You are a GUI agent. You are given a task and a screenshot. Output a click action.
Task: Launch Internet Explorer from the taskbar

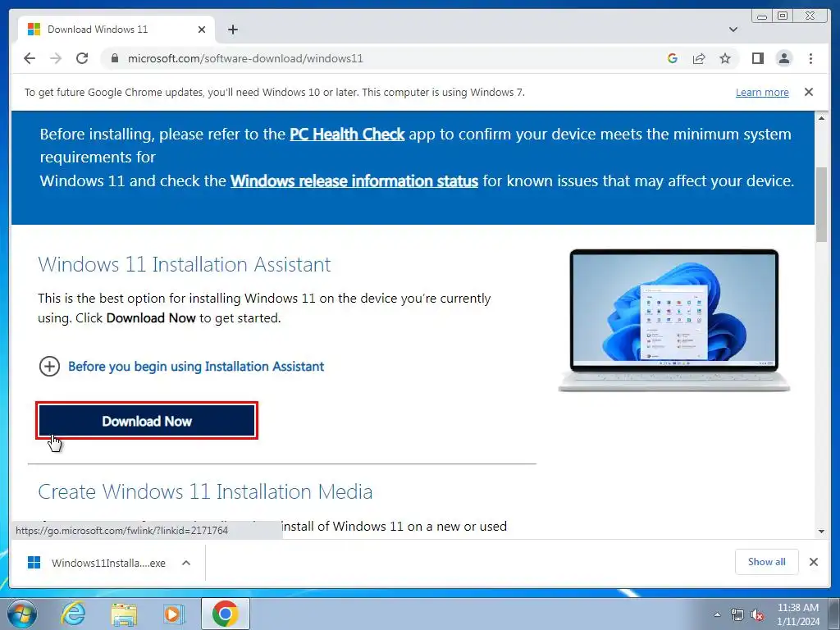pyautogui.click(x=73, y=614)
